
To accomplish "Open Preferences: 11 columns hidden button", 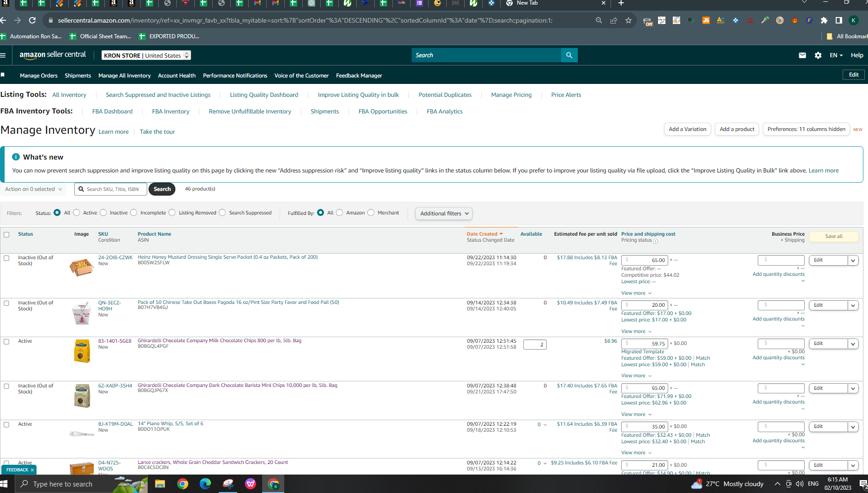I will [806, 129].
